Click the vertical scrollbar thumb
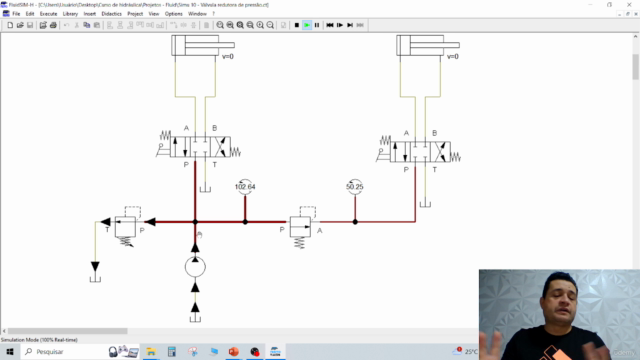This screenshot has height=360, width=640. 636,67
